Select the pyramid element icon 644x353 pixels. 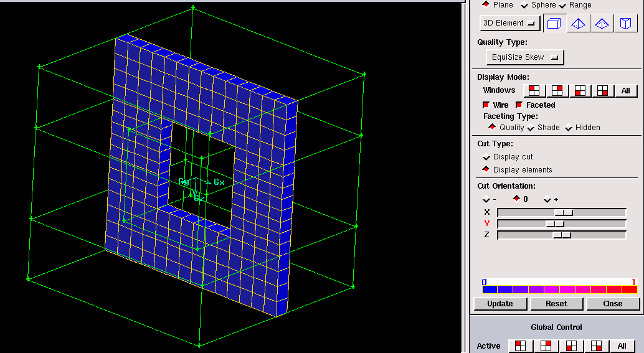tap(602, 24)
